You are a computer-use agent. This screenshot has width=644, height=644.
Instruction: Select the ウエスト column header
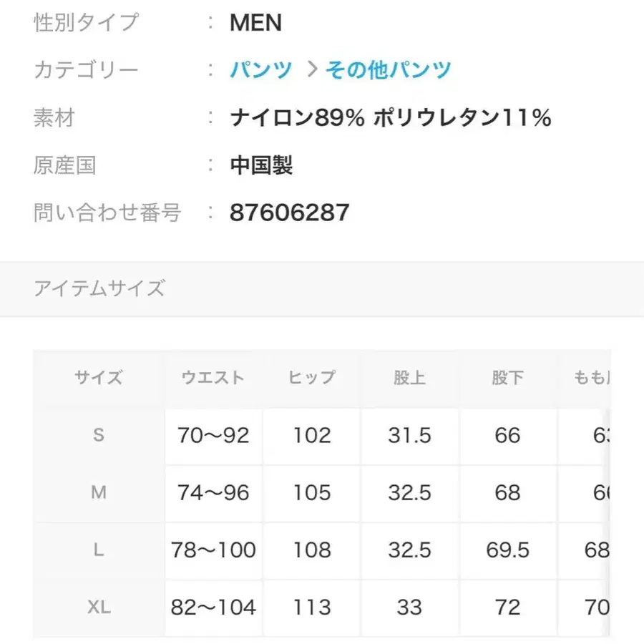(x=213, y=378)
